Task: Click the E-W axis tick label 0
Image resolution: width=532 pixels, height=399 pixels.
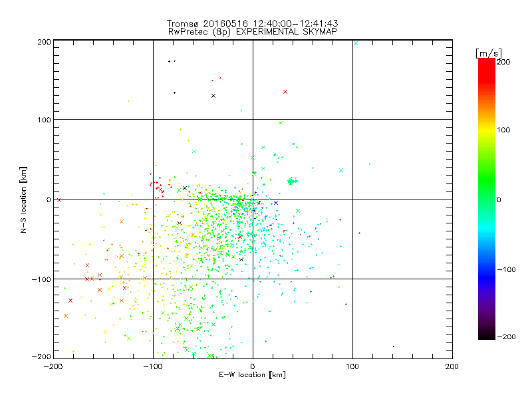Action: [x=253, y=366]
